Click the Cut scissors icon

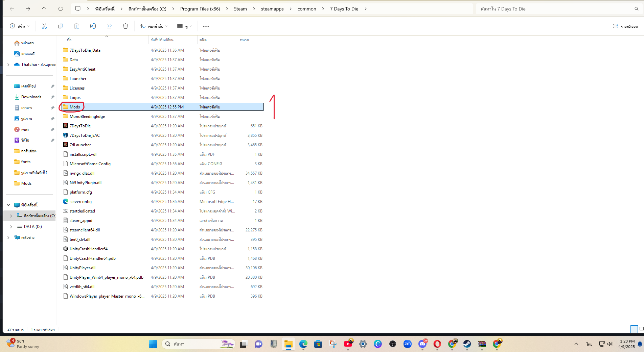pos(44,26)
